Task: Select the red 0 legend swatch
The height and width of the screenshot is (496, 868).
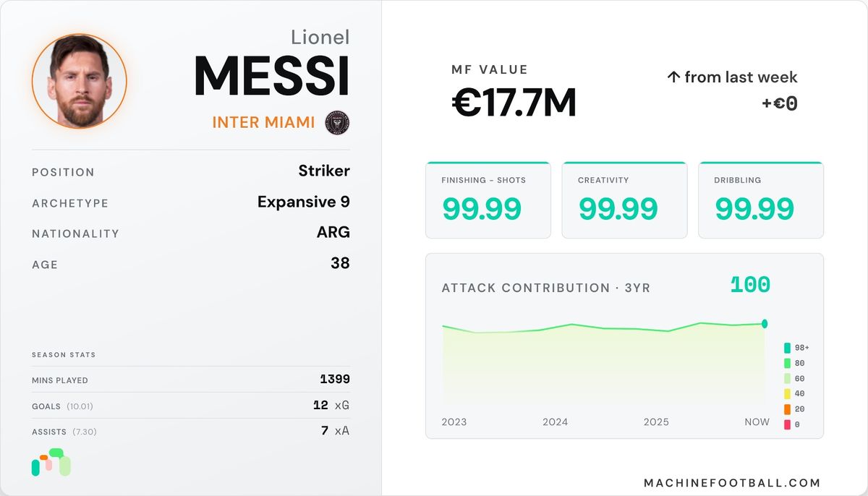Action: pyautogui.click(x=788, y=424)
